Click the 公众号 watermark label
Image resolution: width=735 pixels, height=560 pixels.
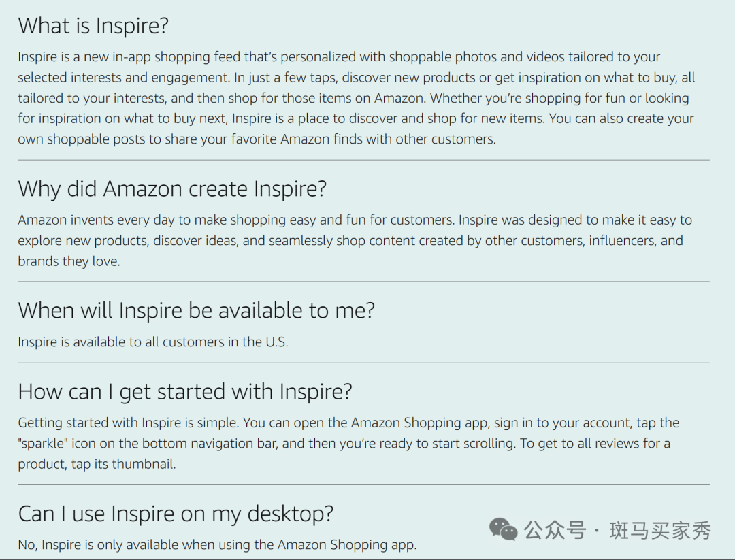tap(555, 531)
